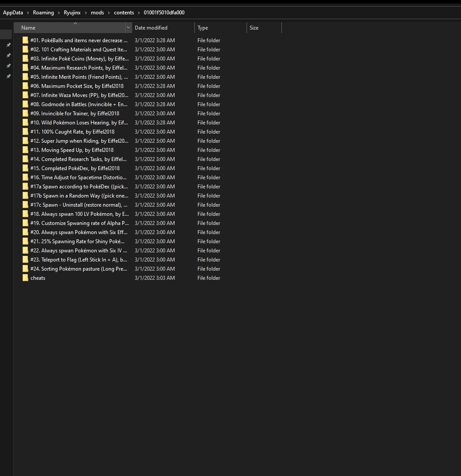
Task: Open the Name column filter dropdown arrow
Action: [x=128, y=27]
